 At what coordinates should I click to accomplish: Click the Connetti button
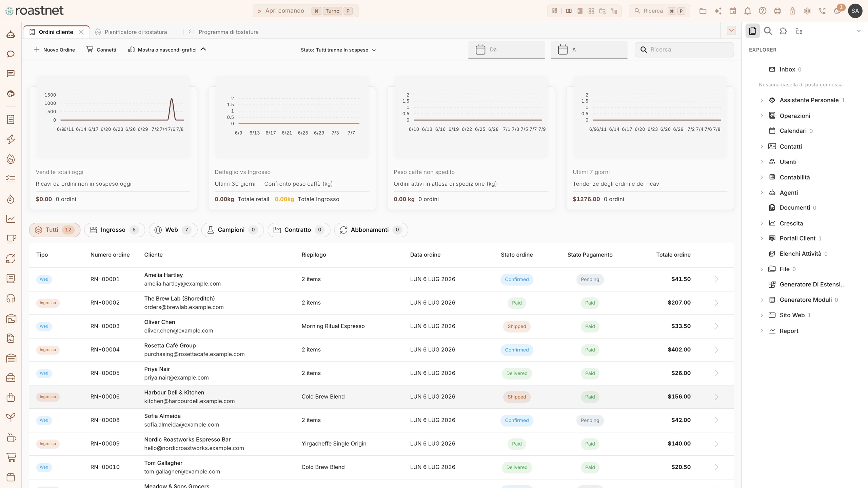point(101,49)
